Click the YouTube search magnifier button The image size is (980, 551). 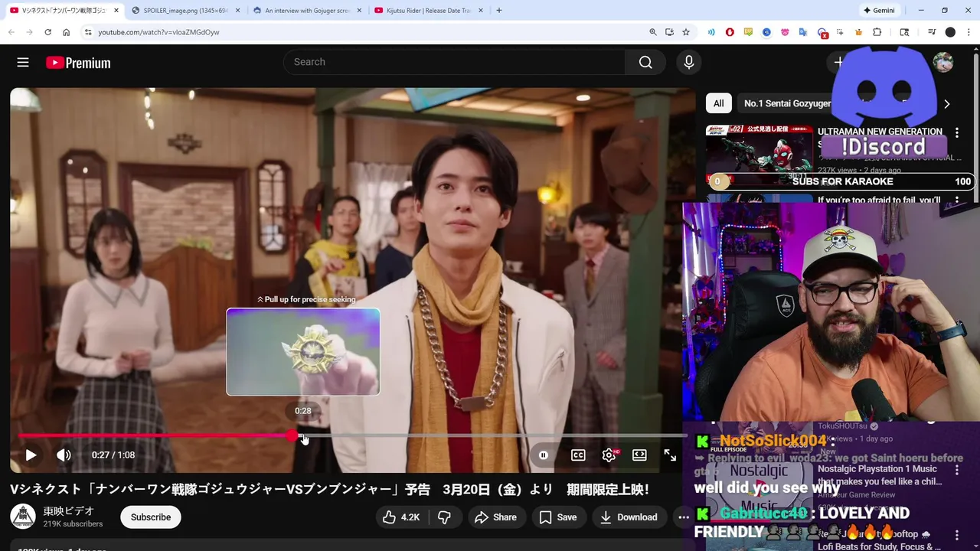(645, 62)
